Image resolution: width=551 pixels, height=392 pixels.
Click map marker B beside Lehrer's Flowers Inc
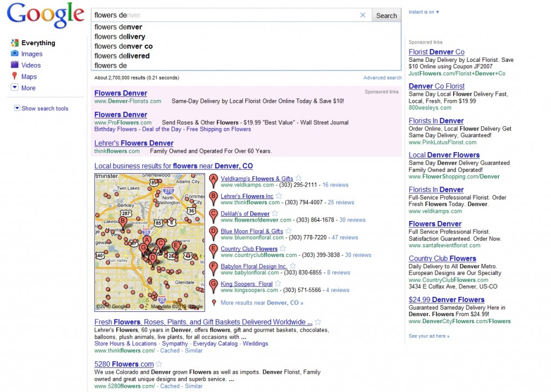[x=213, y=198]
